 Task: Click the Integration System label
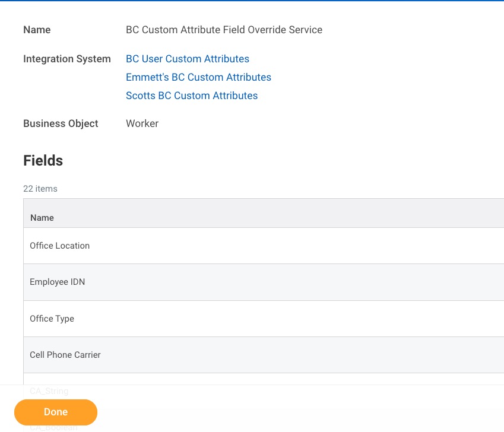[x=67, y=59]
